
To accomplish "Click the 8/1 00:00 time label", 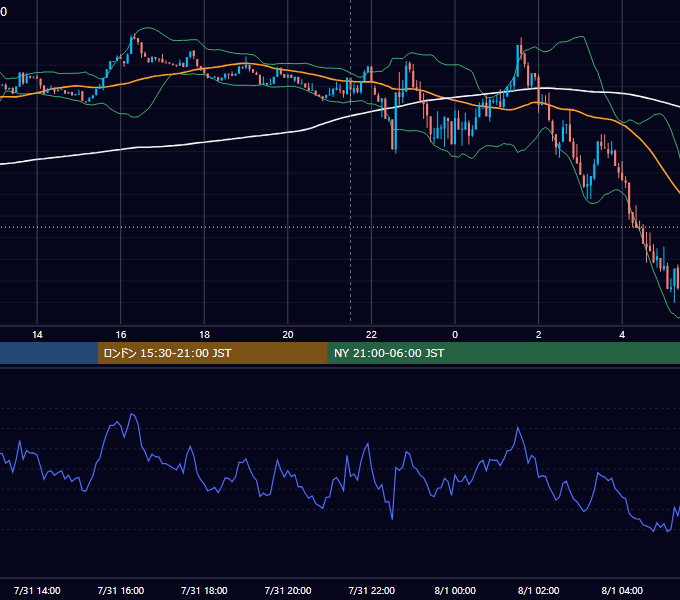I will pos(455,590).
